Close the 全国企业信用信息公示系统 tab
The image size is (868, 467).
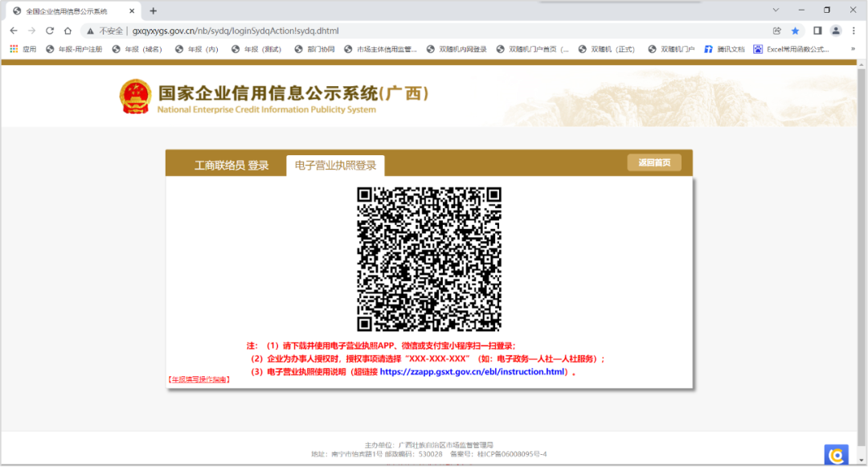coord(132,11)
